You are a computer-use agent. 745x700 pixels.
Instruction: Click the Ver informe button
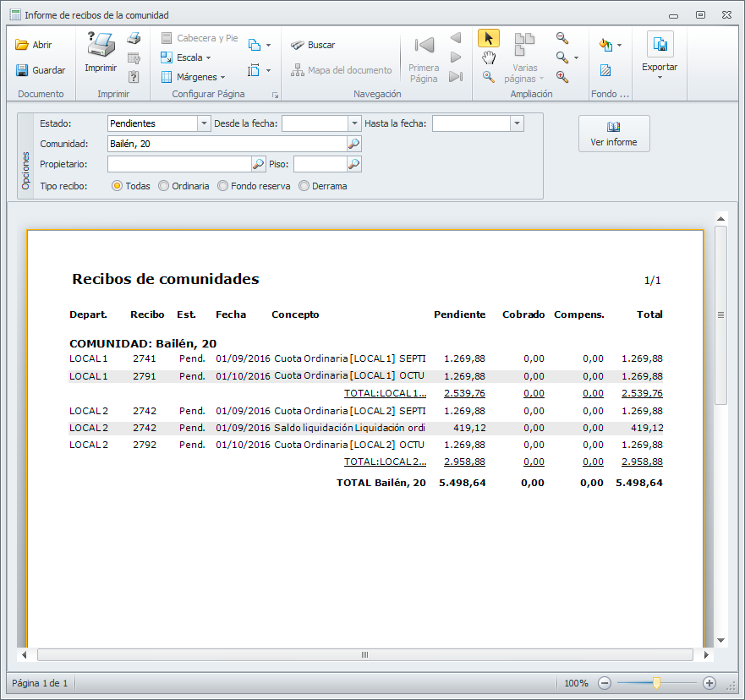point(614,134)
